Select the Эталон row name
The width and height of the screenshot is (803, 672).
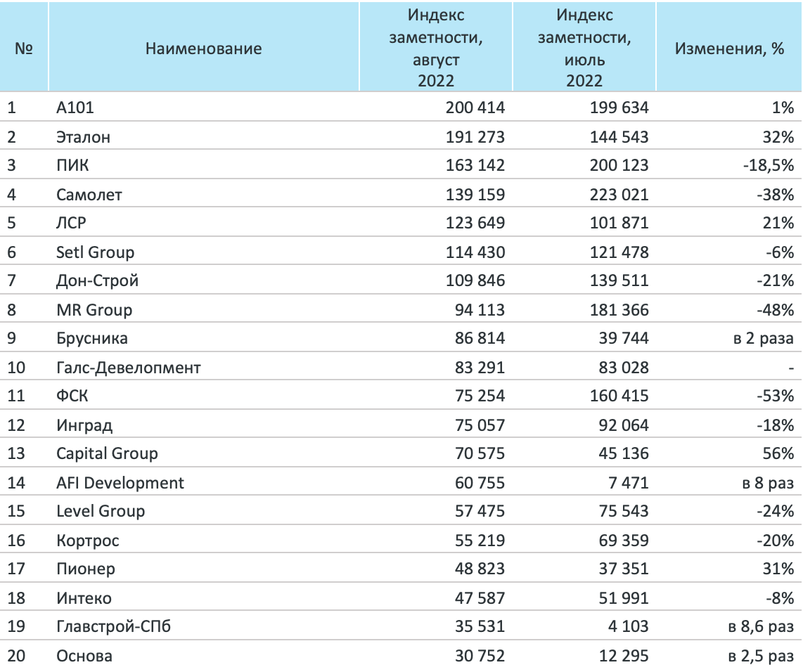pos(83,137)
